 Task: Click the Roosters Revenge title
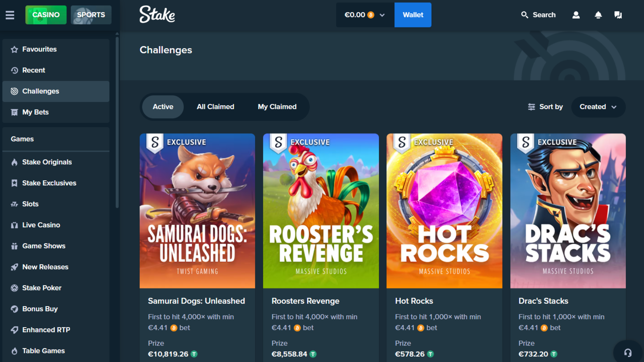305,301
